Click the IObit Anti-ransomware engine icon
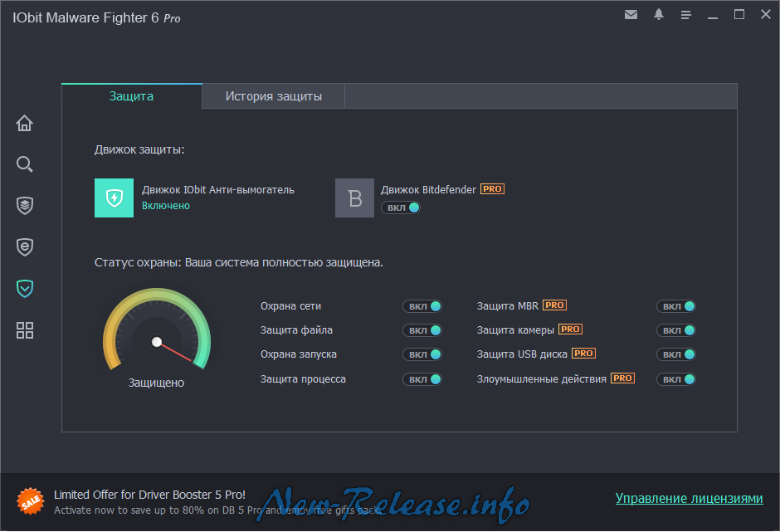780x532 pixels. coord(114,198)
